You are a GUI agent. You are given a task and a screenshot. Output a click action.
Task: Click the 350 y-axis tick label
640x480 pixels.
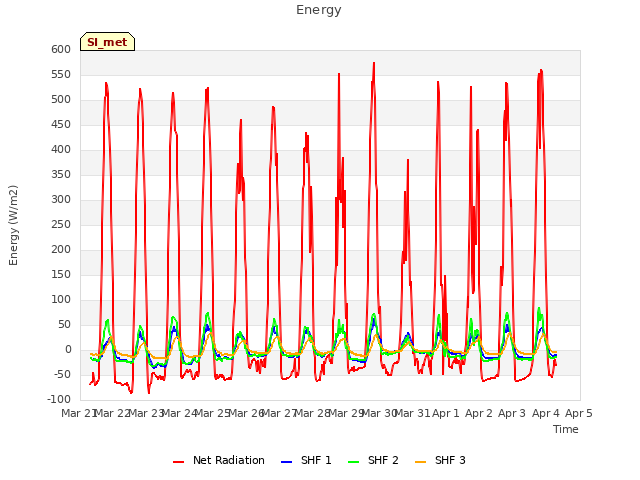61,174
